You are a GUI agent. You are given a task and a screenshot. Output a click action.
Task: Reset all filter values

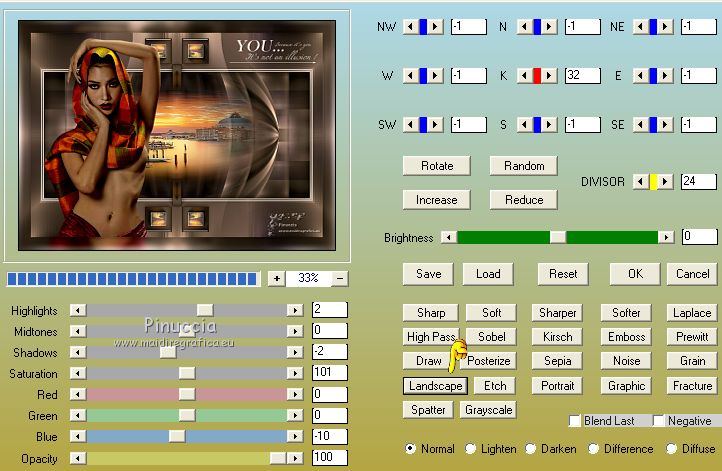[563, 274]
